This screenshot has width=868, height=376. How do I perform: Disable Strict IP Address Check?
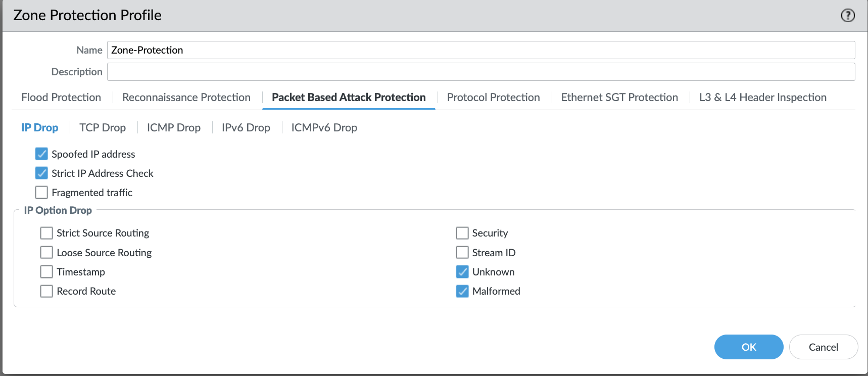41,173
